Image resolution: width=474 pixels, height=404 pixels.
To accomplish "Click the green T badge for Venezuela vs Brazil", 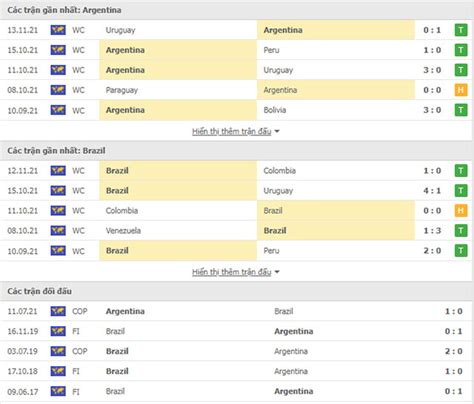I will pos(461,231).
